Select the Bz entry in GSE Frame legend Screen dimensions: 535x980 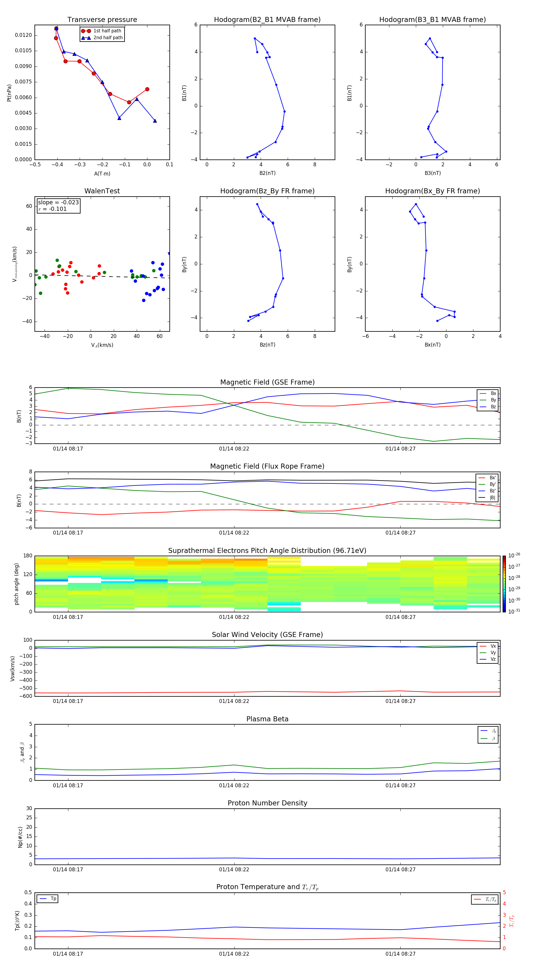click(488, 407)
